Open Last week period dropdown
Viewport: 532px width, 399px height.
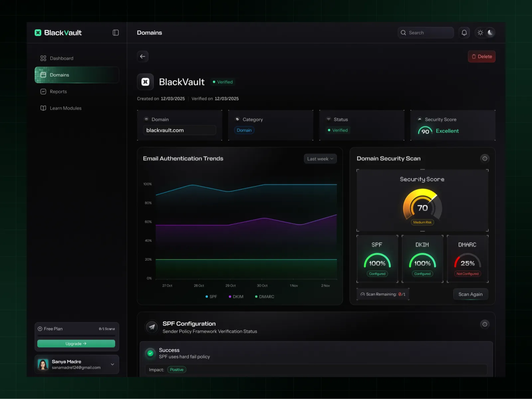tap(320, 159)
